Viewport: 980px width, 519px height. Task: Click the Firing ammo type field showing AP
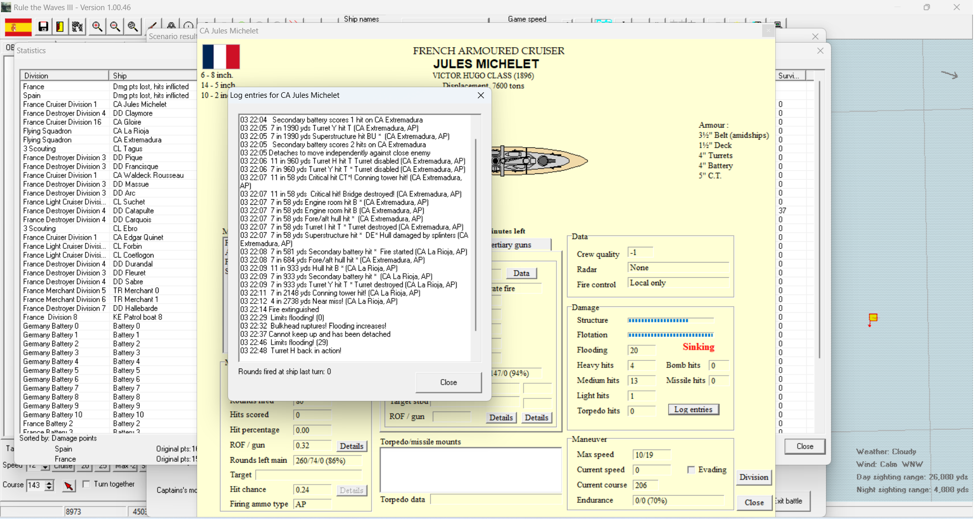[312, 504]
